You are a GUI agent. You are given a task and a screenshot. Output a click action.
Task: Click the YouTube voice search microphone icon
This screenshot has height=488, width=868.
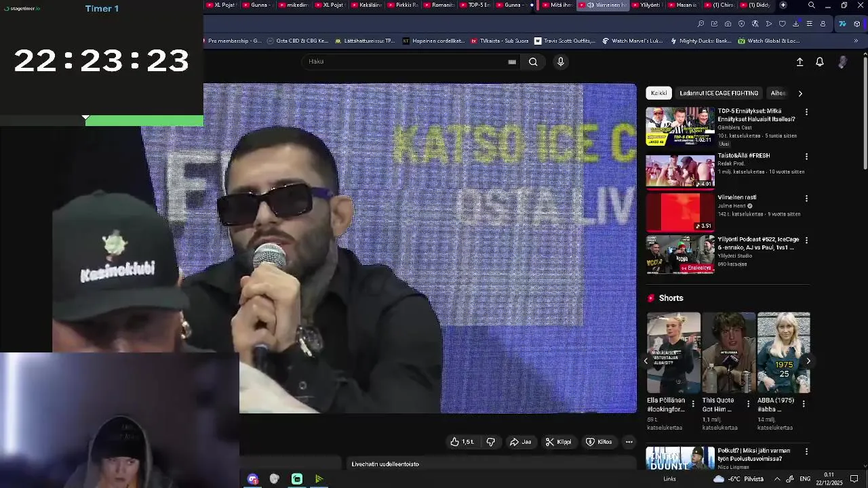[x=561, y=62]
